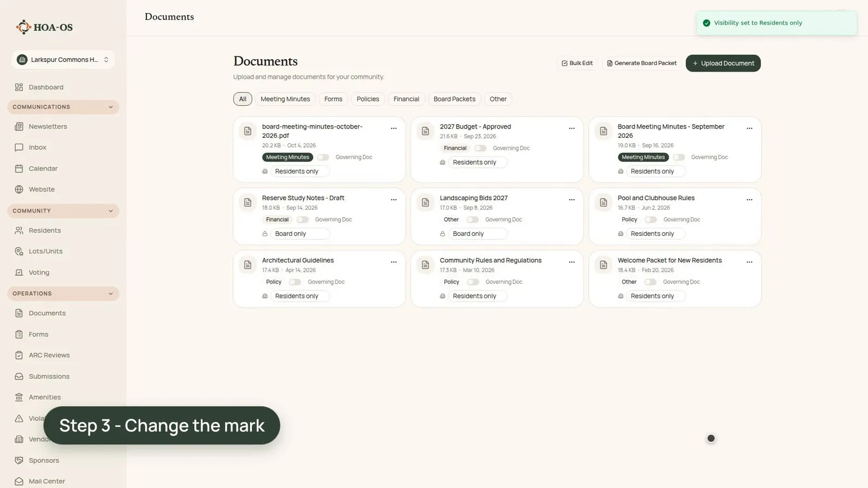Open more options for 2027 Budget - Approved

tap(572, 129)
